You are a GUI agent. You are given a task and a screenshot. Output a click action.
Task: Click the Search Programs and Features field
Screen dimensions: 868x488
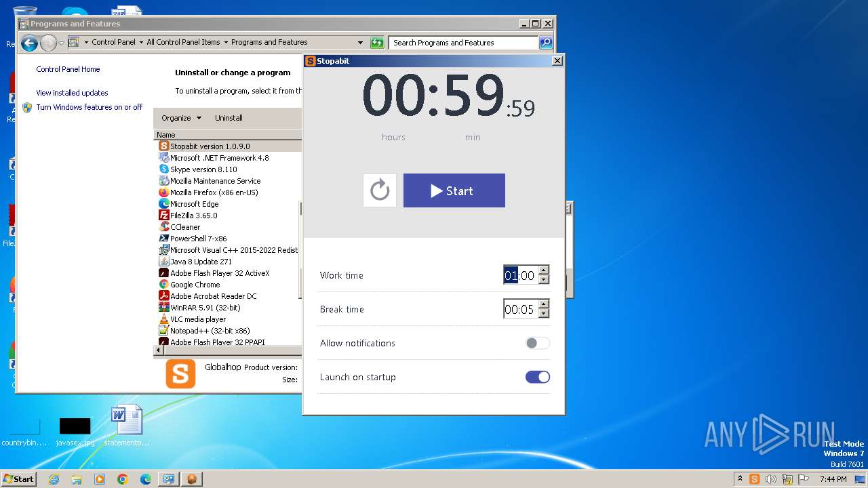coord(464,43)
